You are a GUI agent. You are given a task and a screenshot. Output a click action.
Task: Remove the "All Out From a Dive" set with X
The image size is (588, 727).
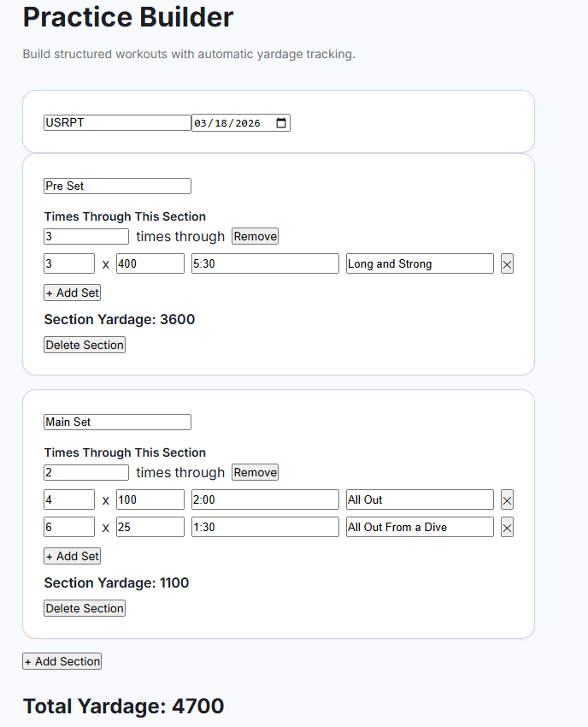507,527
